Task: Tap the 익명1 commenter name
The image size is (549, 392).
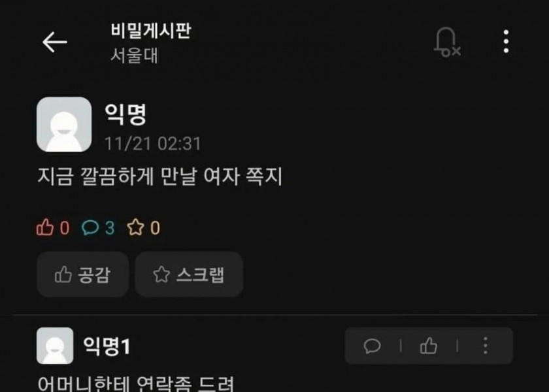Action: coord(107,346)
